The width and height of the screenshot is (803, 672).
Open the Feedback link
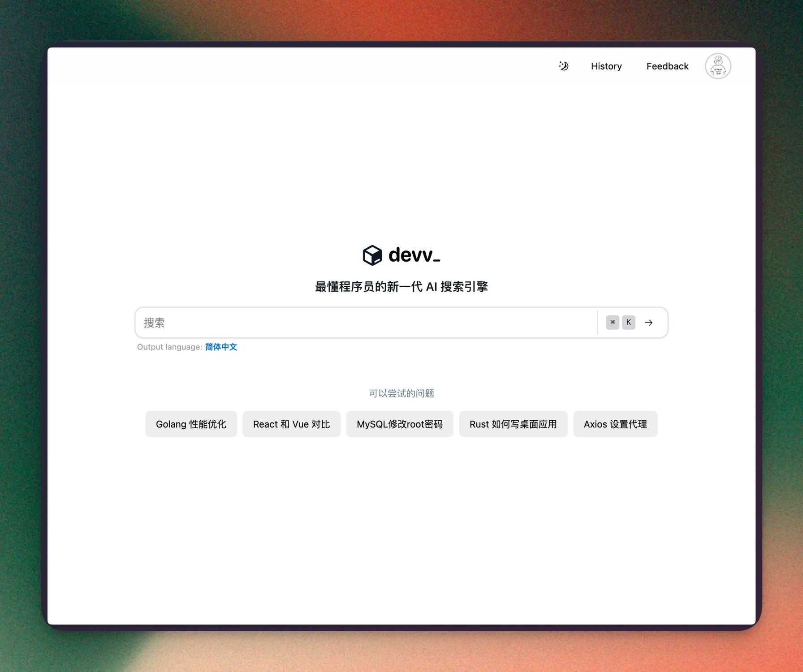coord(667,66)
